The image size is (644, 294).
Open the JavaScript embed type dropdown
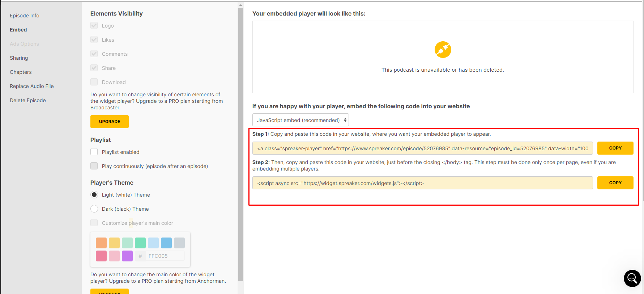pyautogui.click(x=300, y=120)
